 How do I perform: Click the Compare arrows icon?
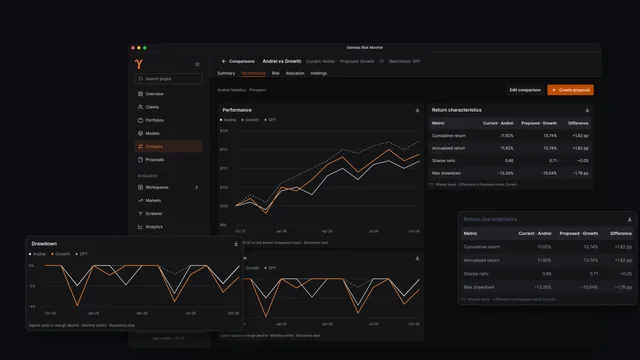click(140, 146)
